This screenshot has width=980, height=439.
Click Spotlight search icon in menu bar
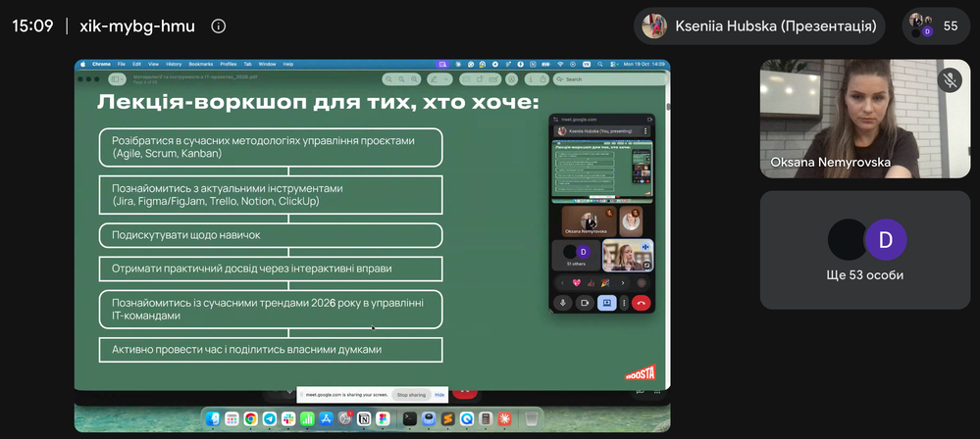[600, 64]
